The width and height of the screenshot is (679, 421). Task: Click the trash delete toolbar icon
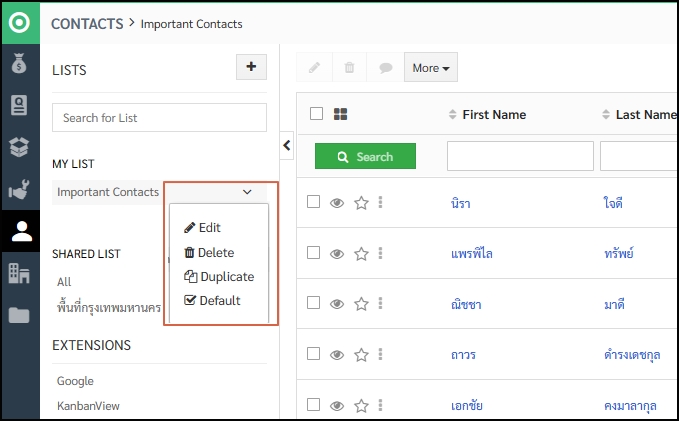(x=349, y=68)
